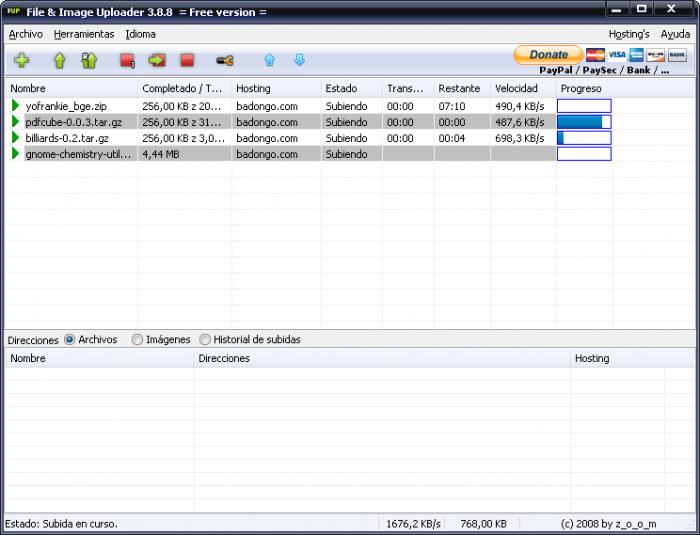Open the Archivo menu
This screenshot has width=700, height=535.
click(25, 34)
